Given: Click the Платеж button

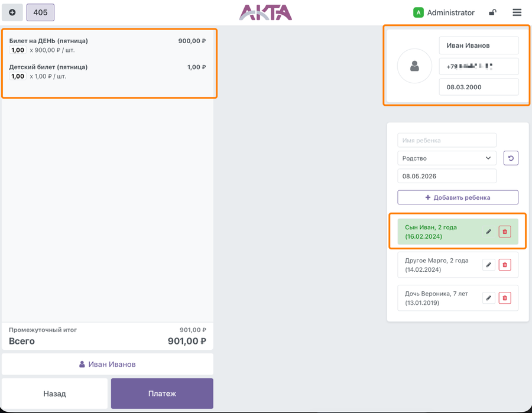Looking at the screenshot, I should click(162, 394).
